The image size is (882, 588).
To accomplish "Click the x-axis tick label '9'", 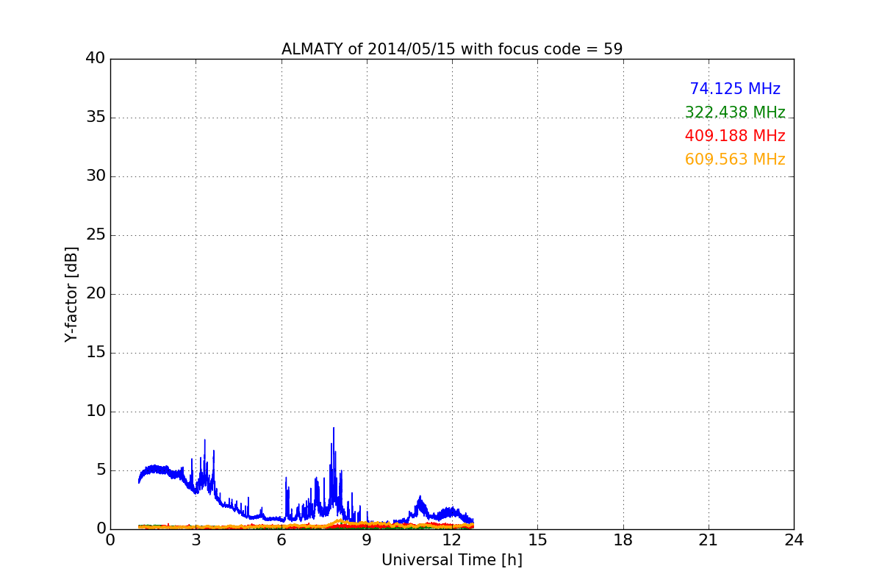I will pyautogui.click(x=367, y=540).
